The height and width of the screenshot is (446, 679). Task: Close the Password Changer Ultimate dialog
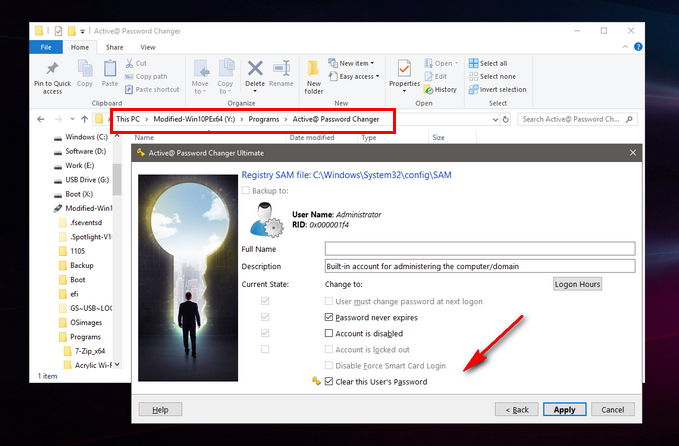coord(633,152)
